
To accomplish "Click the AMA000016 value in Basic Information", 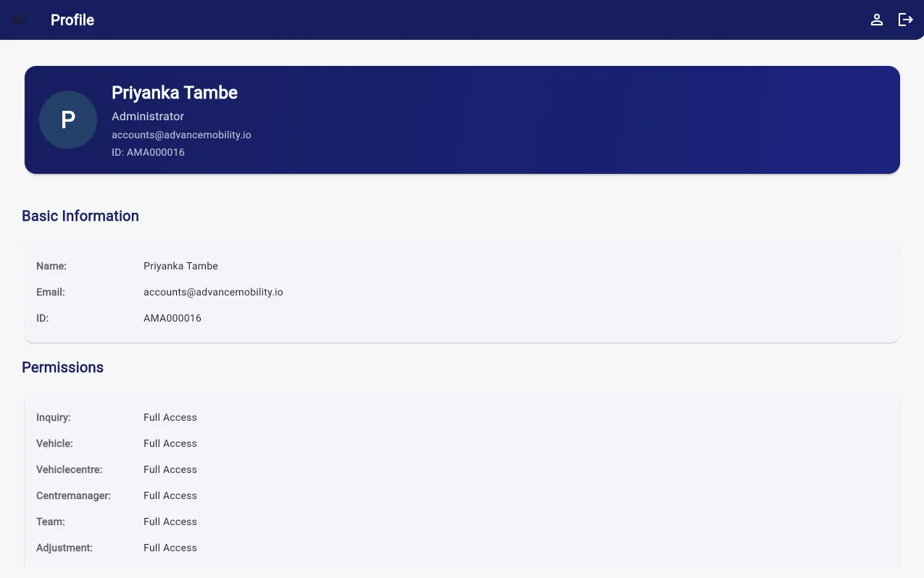I will [172, 318].
